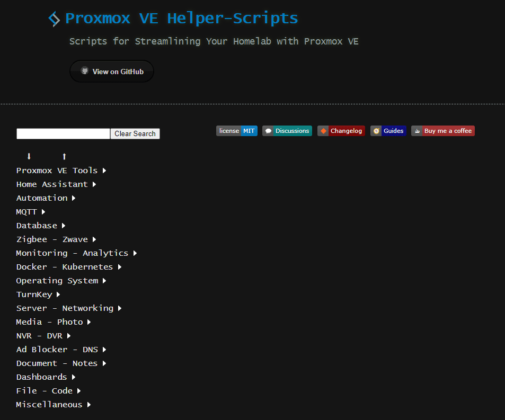Expand the Database category
The width and height of the screenshot is (505, 420).
pos(41,226)
